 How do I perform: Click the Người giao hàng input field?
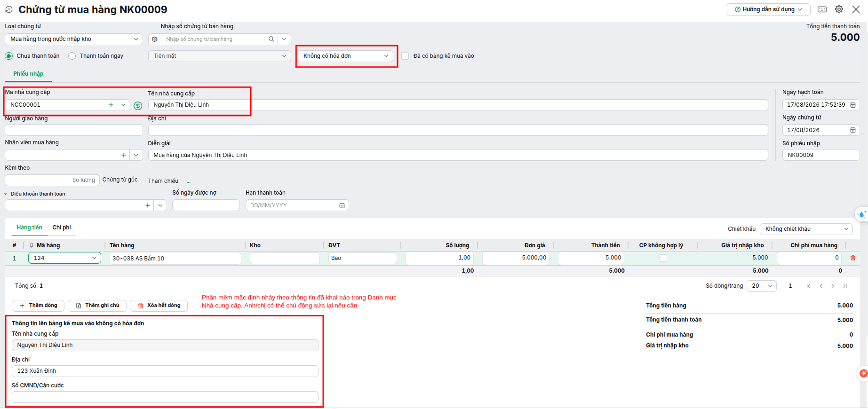point(74,130)
